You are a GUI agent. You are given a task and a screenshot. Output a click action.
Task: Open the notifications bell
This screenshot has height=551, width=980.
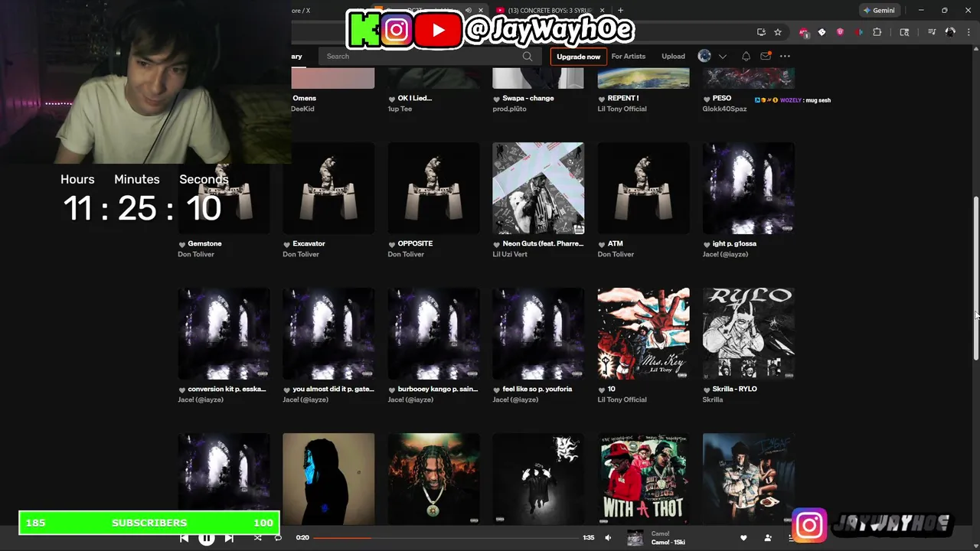[x=746, y=56]
